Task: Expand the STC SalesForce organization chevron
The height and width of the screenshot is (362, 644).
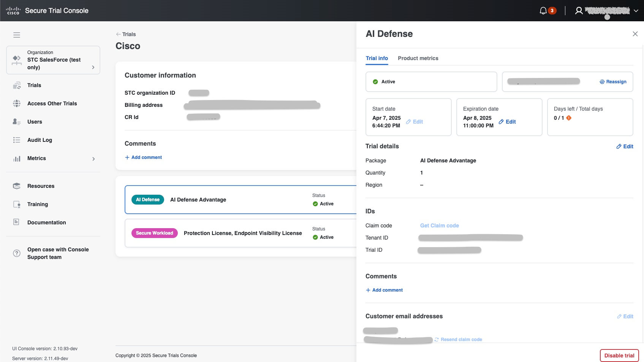Action: tap(93, 67)
